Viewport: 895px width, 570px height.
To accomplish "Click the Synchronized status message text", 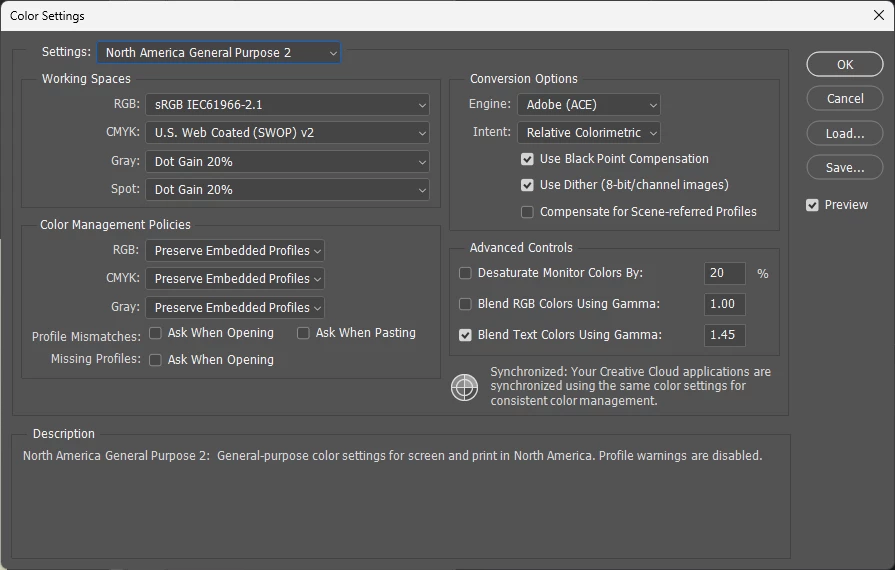I will point(630,386).
